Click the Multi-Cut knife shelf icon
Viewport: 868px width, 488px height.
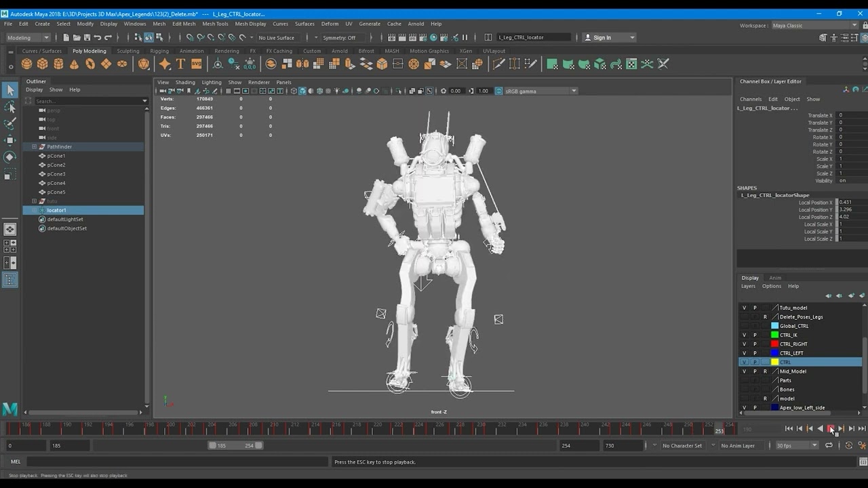point(498,64)
